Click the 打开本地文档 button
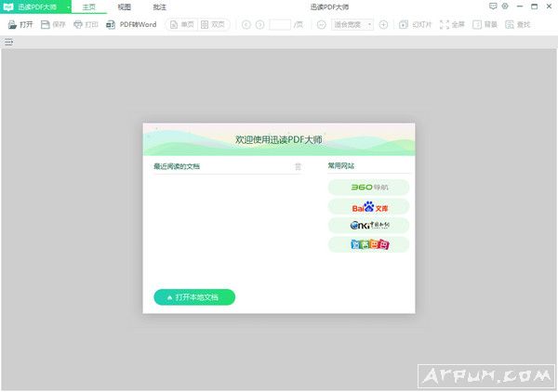 194,297
